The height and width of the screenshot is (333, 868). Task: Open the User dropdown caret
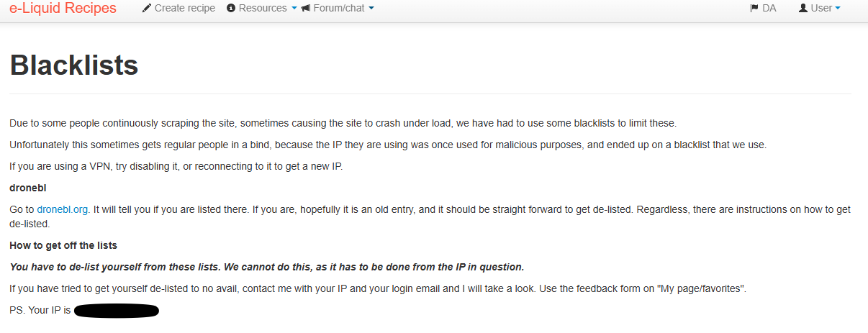837,9
